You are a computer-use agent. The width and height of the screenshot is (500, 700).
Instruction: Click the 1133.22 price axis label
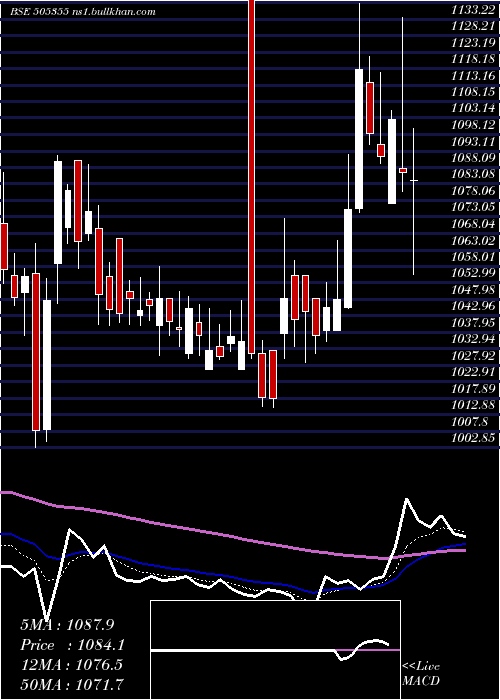point(473,9)
